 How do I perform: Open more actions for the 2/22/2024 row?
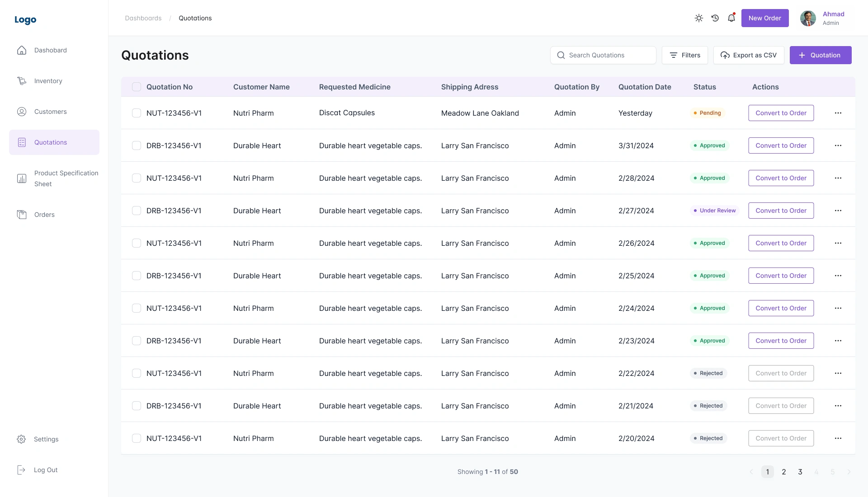pos(838,373)
